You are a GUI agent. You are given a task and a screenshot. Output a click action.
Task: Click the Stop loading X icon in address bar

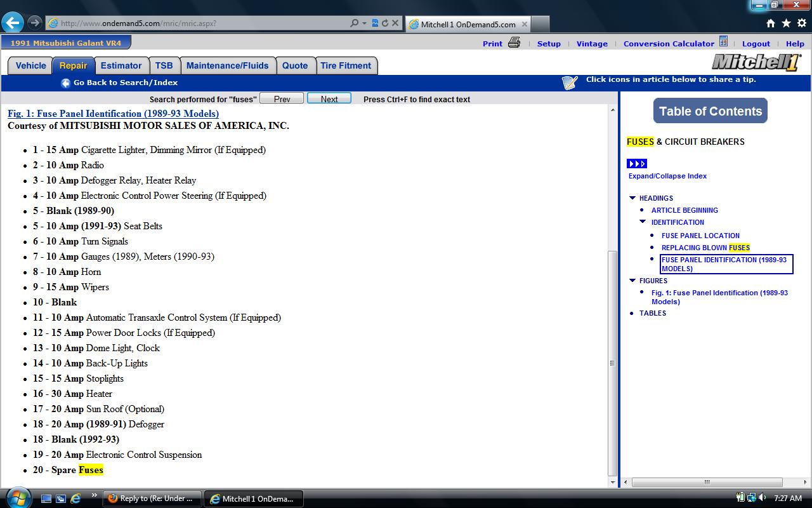click(395, 23)
